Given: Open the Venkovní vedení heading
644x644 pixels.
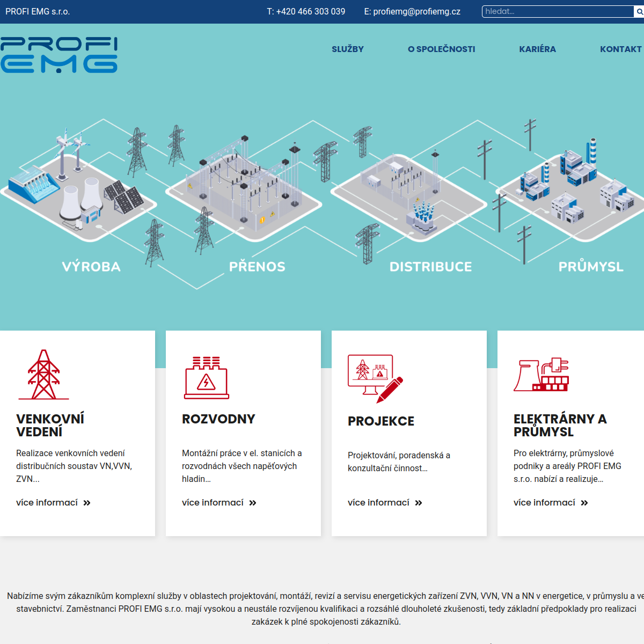Looking at the screenshot, I should click(50, 425).
